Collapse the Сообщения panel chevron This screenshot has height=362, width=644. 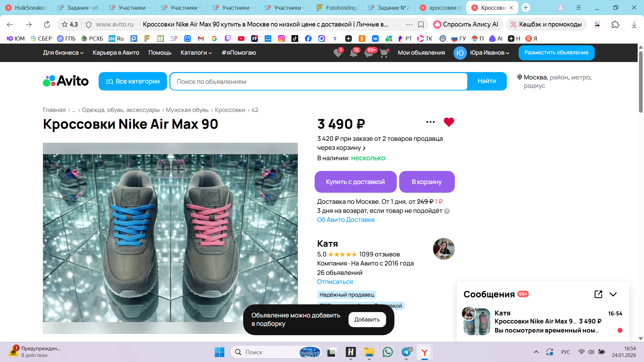pyautogui.click(x=613, y=294)
